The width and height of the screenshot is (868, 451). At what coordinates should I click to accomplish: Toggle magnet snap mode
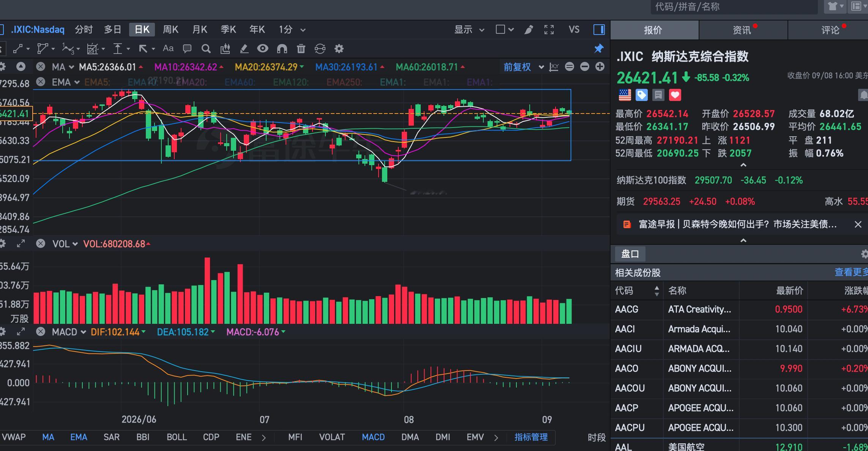[x=282, y=49]
